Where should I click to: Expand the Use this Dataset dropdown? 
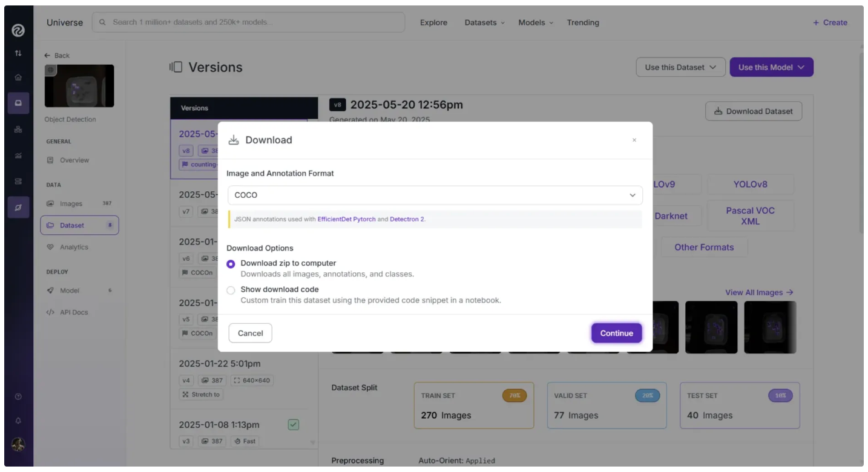pos(681,67)
